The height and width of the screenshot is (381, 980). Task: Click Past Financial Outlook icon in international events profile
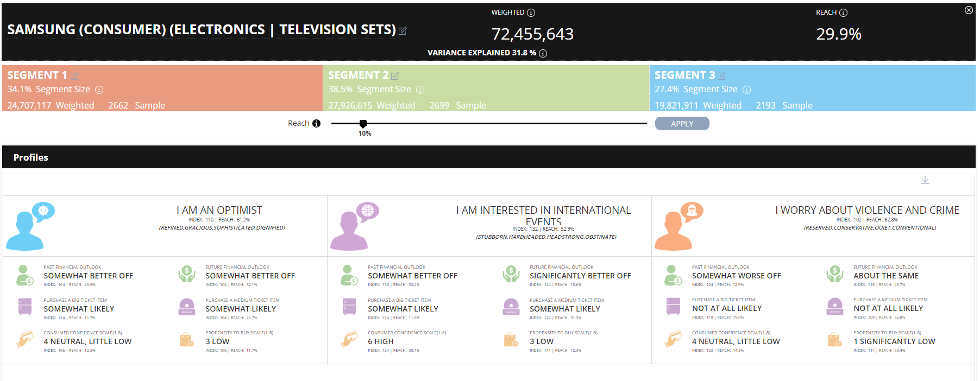point(349,275)
